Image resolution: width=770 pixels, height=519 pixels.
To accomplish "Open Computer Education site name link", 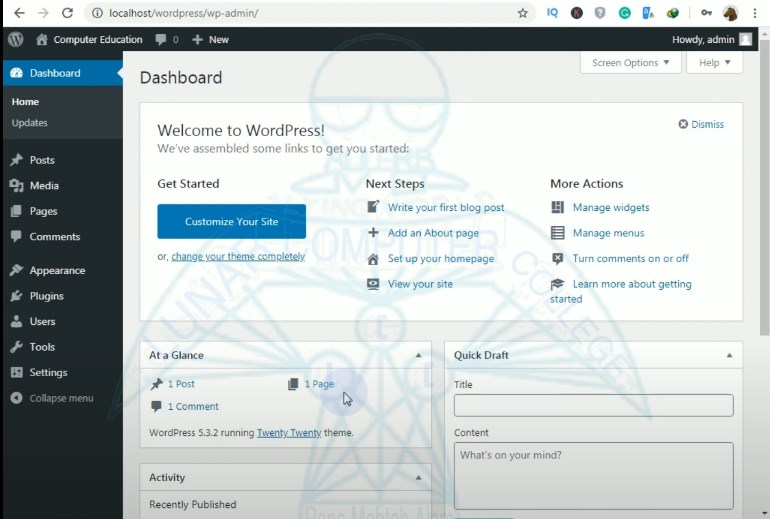I will point(90,40).
